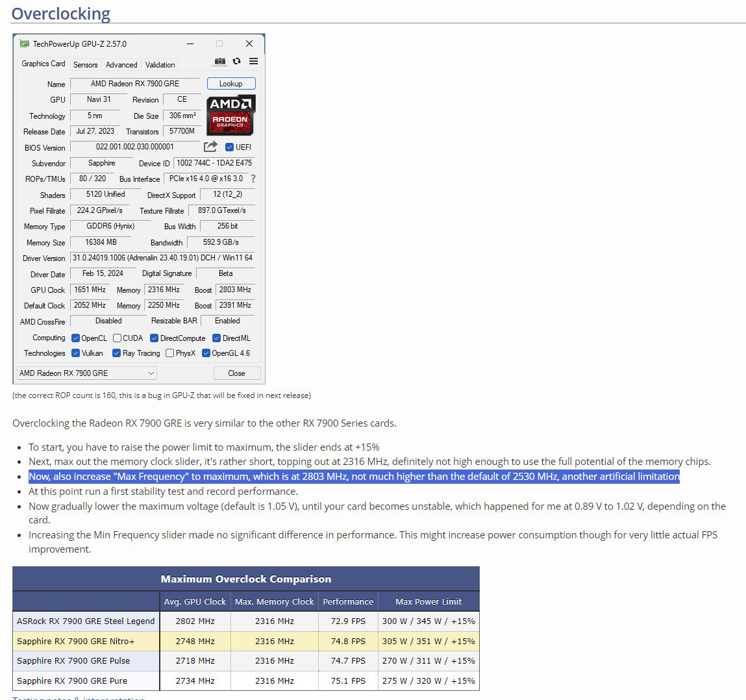The width and height of the screenshot is (746, 700).
Task: Click the Name field AMD Radeon RX 7900 GRE
Action: click(135, 84)
